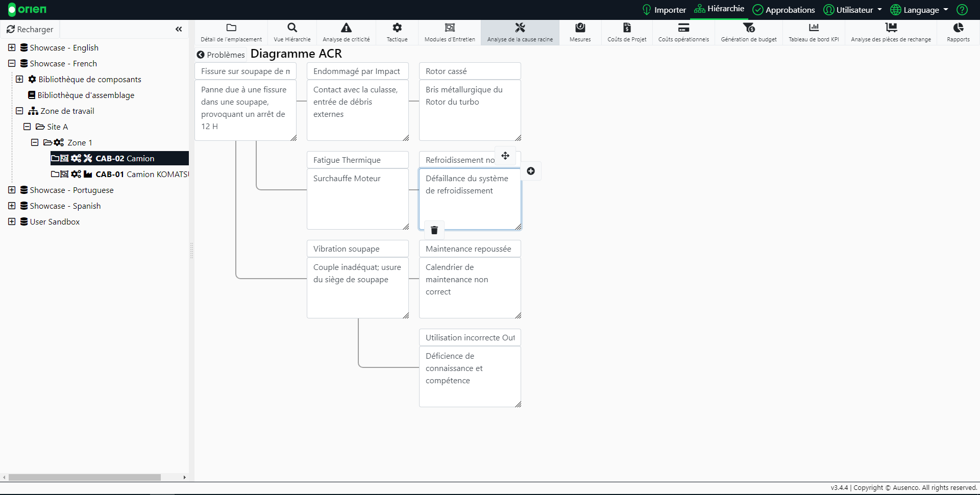980x495 pixels.
Task: Click the Surchauffe Moteur description box
Action: 358,199
